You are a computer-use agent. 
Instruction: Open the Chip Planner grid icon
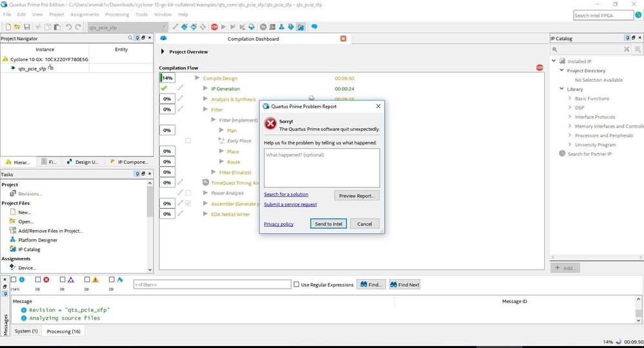tap(272, 27)
